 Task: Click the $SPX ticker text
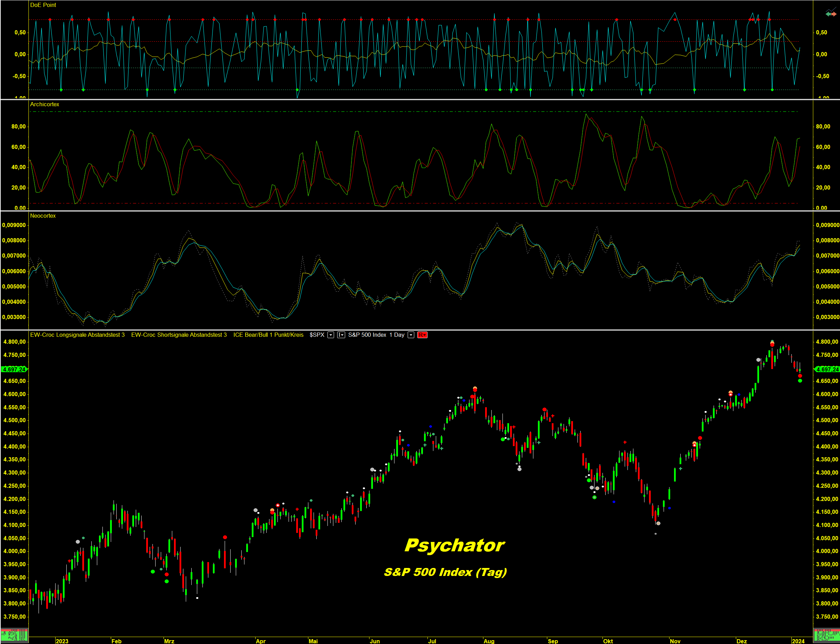coord(317,335)
